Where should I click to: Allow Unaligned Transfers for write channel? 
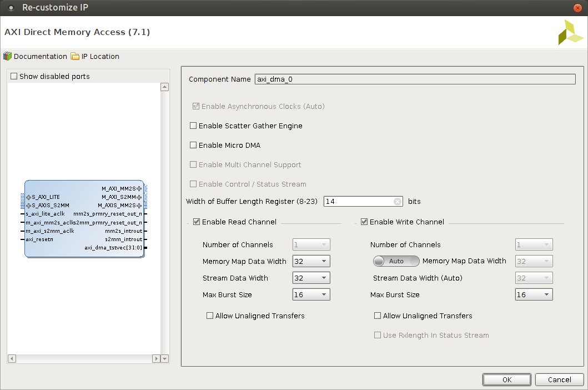pos(378,316)
